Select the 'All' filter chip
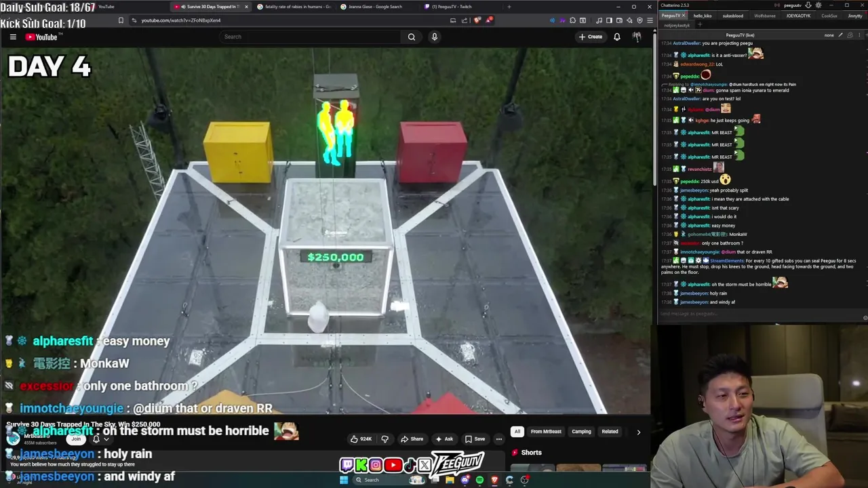 click(x=517, y=431)
